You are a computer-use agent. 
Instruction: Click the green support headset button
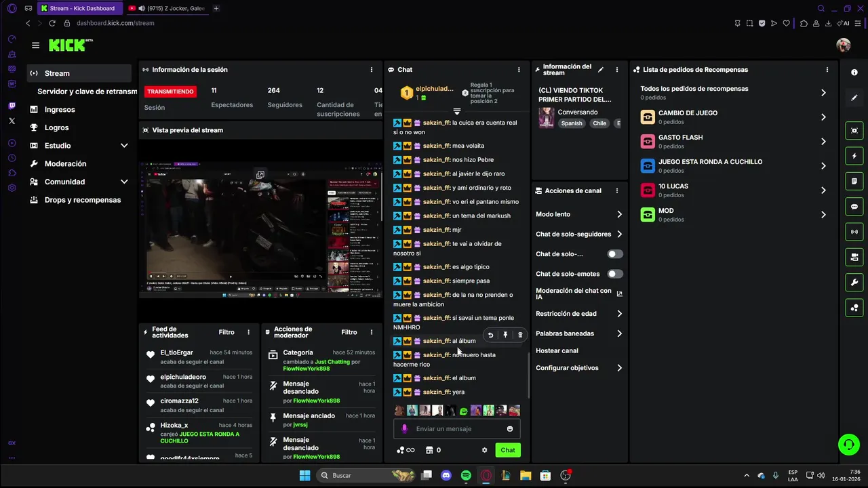pyautogui.click(x=848, y=445)
